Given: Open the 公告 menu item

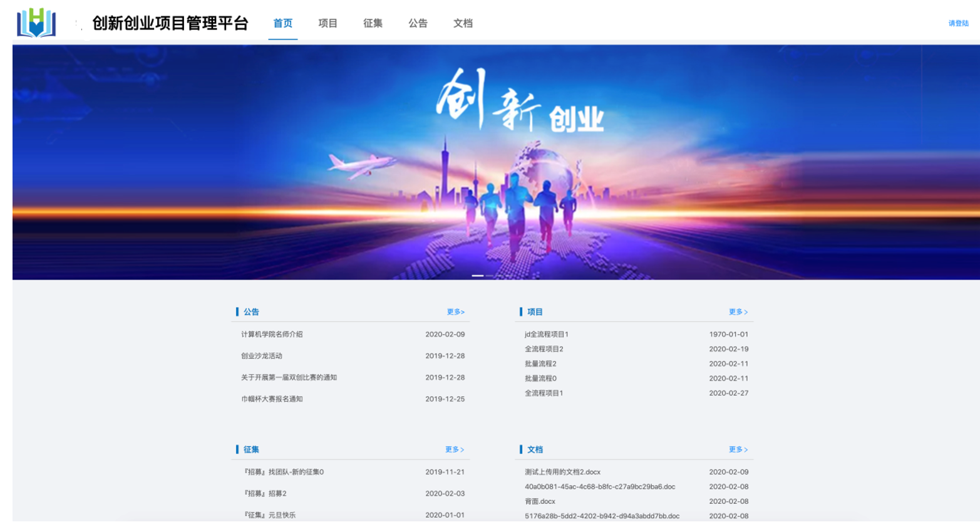Looking at the screenshot, I should pyautogui.click(x=418, y=23).
